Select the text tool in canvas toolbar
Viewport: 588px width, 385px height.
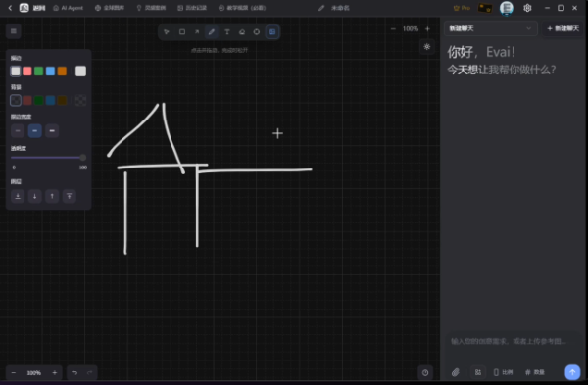[x=227, y=32]
